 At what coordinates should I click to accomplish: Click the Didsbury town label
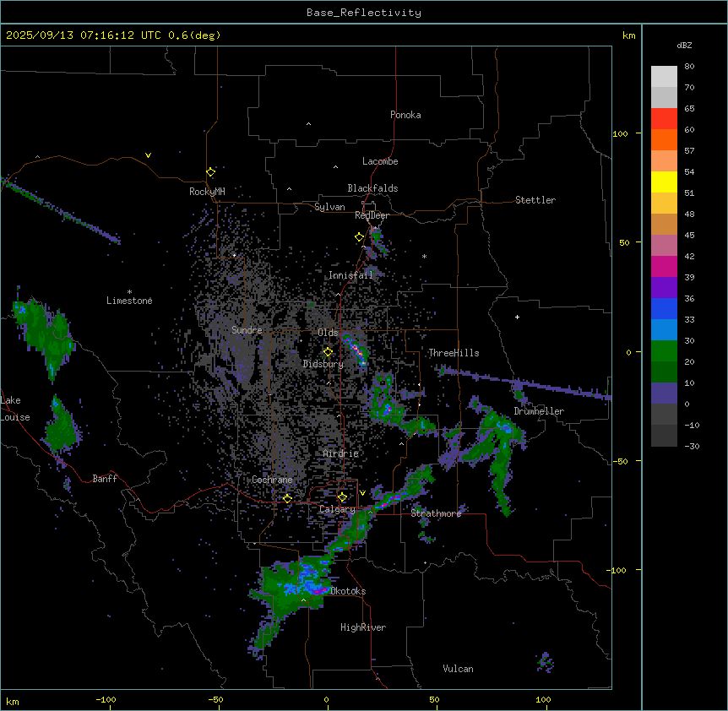(x=323, y=364)
